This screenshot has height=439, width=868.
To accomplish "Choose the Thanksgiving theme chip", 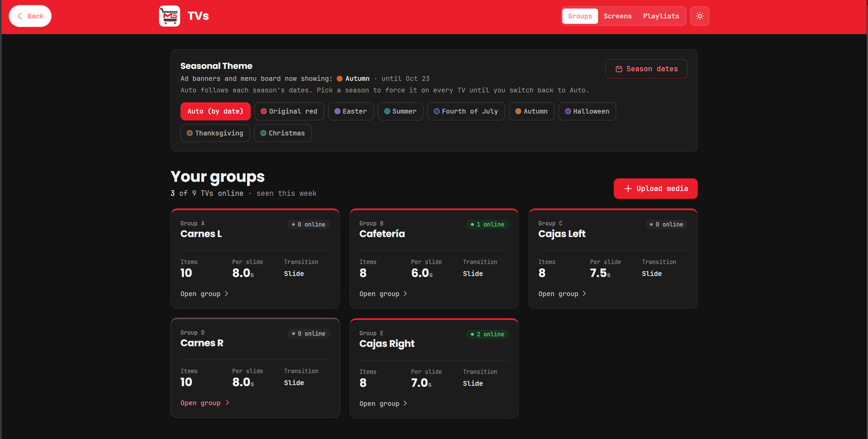I will click(215, 133).
